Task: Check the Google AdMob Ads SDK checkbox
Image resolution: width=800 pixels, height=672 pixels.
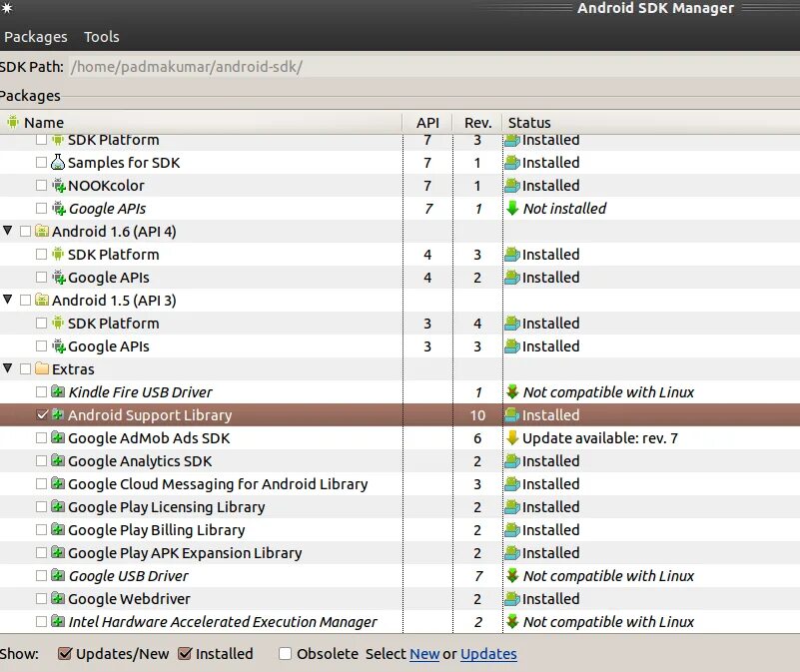Action: (41, 437)
